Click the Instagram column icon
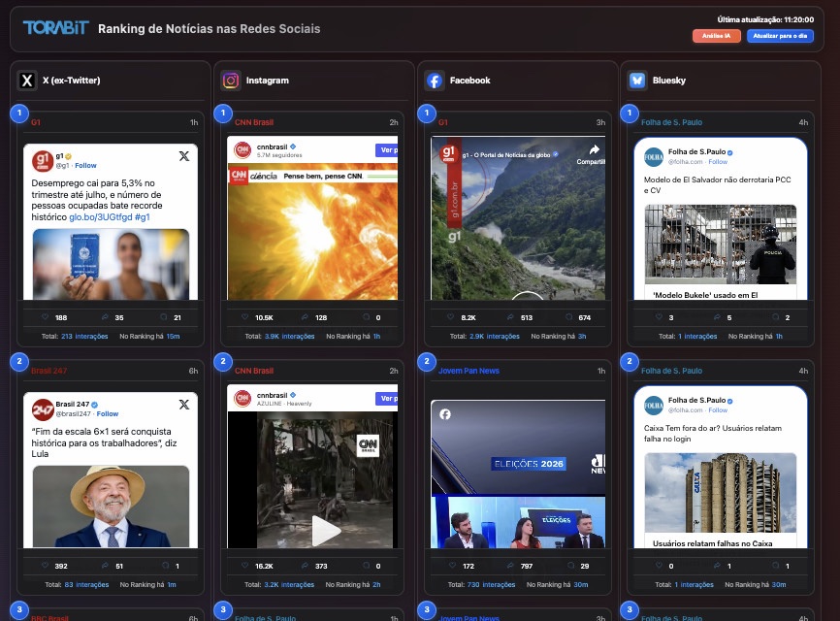 coord(231,81)
